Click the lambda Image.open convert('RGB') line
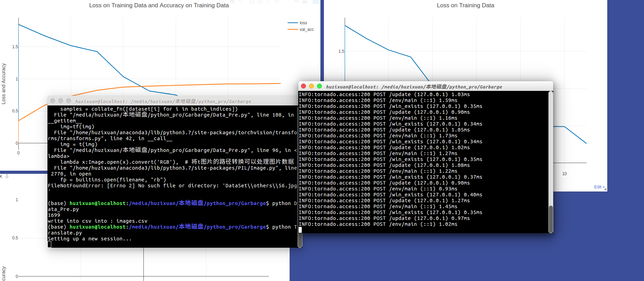 177,162
